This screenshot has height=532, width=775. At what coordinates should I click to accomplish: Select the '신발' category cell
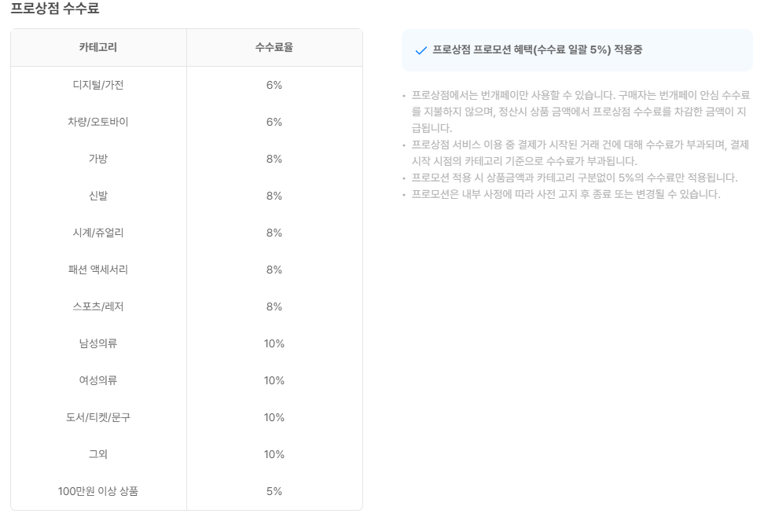pos(98,196)
